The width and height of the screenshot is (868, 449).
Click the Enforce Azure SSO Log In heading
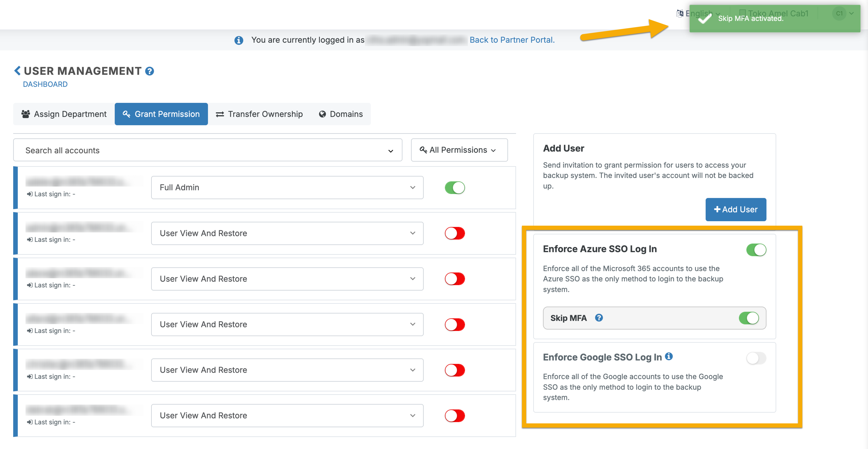pyautogui.click(x=600, y=249)
